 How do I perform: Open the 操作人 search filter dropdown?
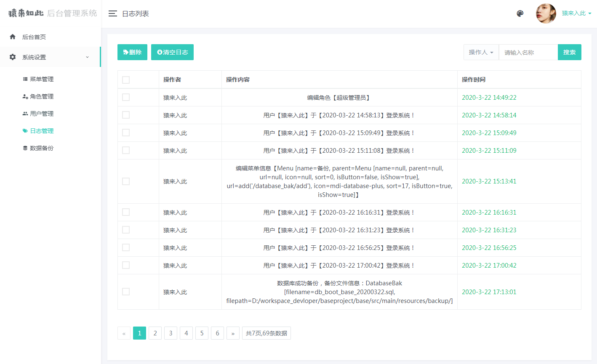(481, 52)
